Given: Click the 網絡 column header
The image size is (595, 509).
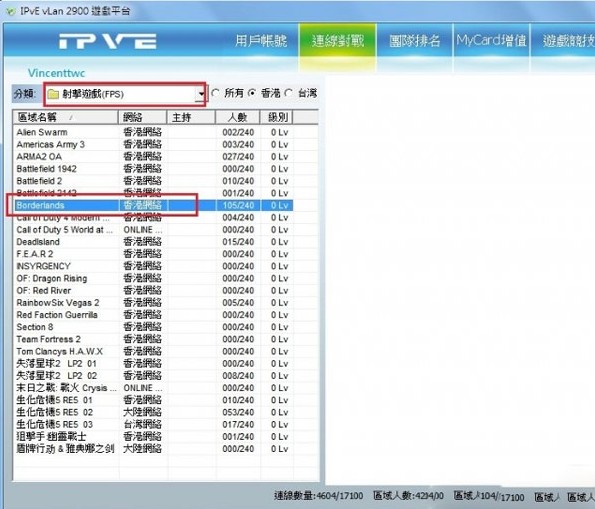Looking at the screenshot, I should coord(143,117).
